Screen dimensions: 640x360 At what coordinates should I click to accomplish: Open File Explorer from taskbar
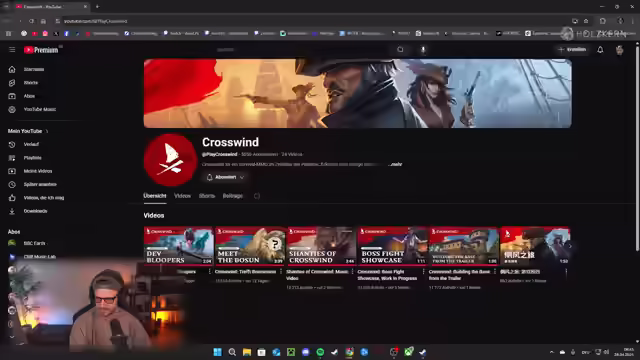[247, 352]
